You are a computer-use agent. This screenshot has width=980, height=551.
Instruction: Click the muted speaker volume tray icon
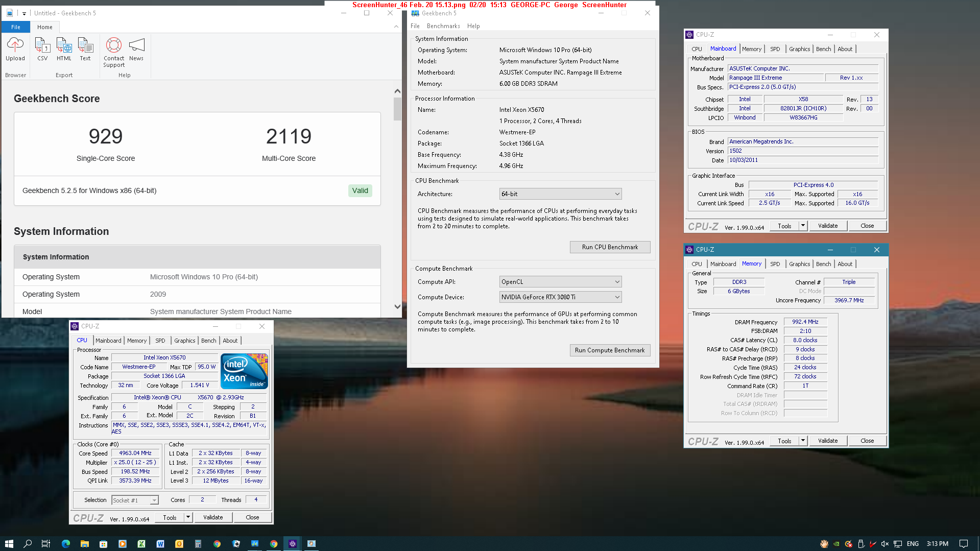tap(885, 544)
